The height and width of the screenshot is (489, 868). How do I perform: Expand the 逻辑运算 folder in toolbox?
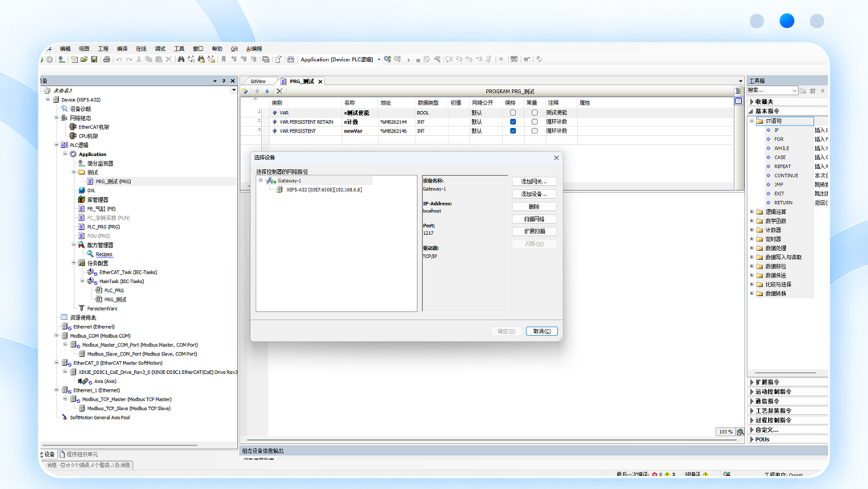click(751, 212)
